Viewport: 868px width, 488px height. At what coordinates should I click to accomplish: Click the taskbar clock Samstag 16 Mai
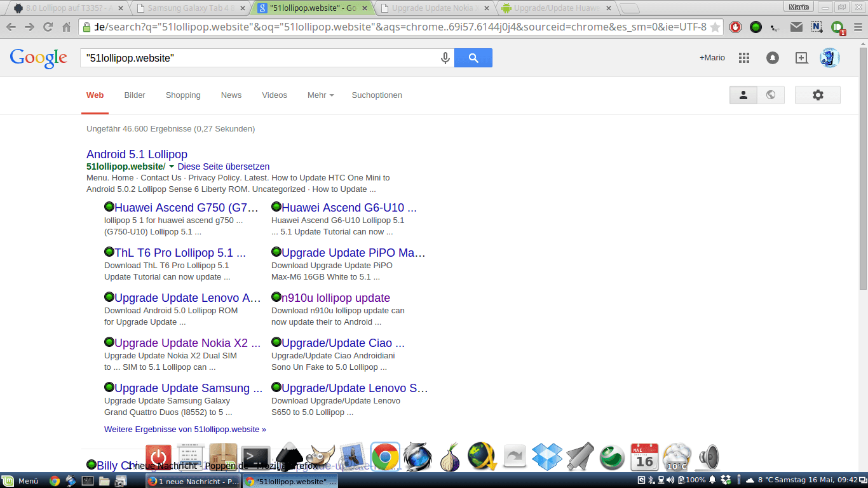pyautogui.click(x=817, y=480)
